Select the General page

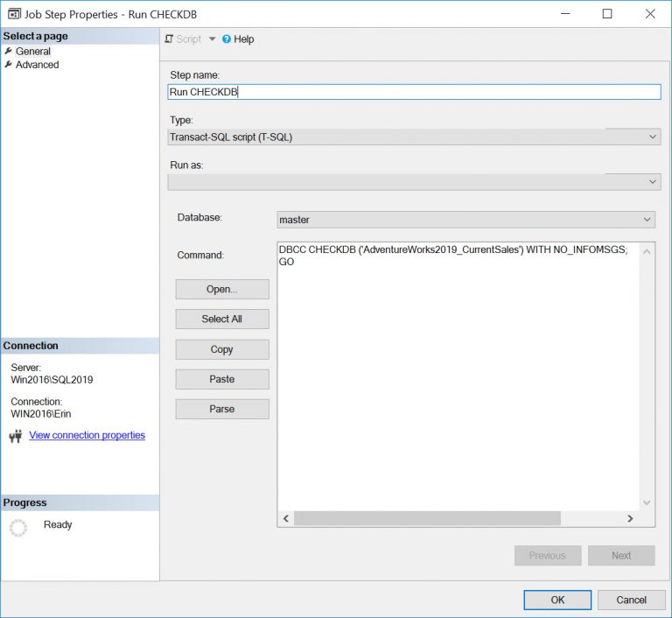click(32, 52)
